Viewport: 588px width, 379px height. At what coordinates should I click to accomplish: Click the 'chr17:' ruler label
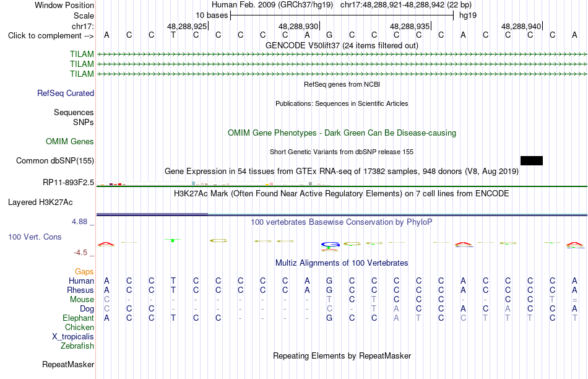83,26
